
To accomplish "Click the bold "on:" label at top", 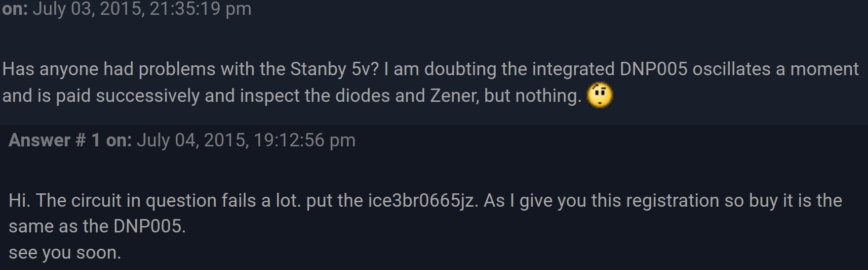I will click(15, 9).
